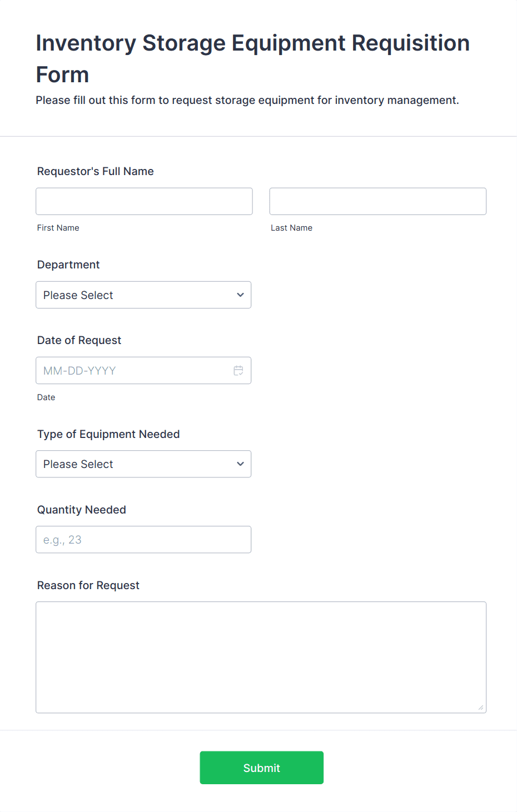Open the calendar picker icon in Date field
Viewport: 517px width, 812px height.
point(238,371)
